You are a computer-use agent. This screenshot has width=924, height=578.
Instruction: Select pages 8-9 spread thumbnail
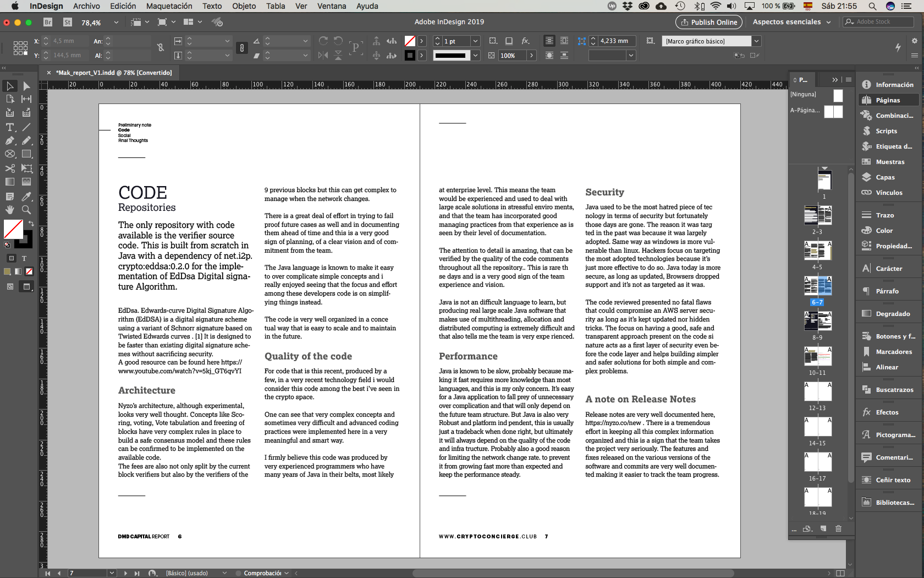818,321
